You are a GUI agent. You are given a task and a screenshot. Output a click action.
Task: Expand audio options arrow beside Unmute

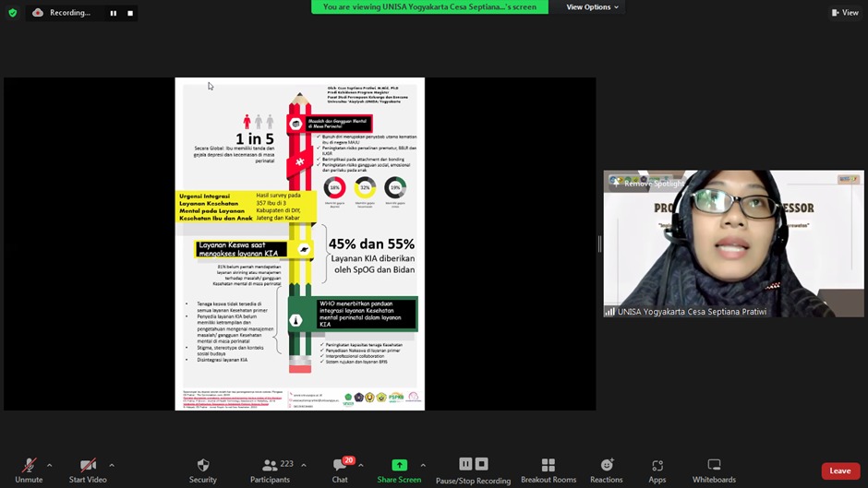[x=50, y=465]
